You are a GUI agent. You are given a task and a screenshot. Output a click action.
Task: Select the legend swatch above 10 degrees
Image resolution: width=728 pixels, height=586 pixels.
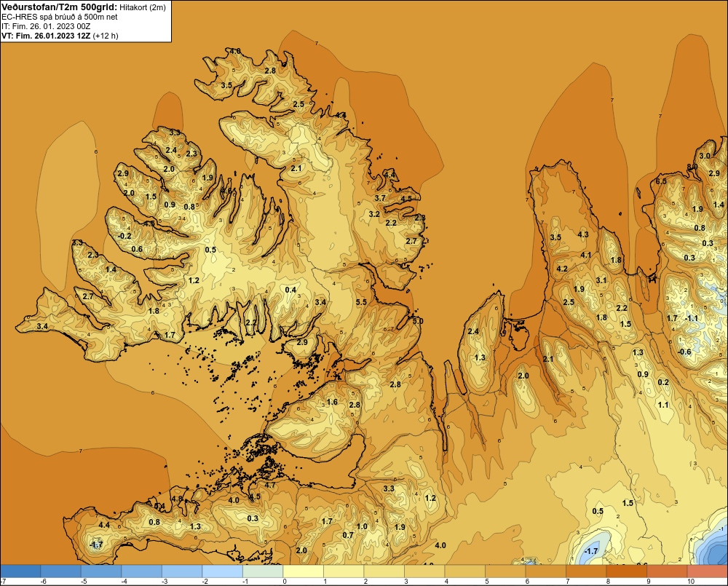point(707,571)
